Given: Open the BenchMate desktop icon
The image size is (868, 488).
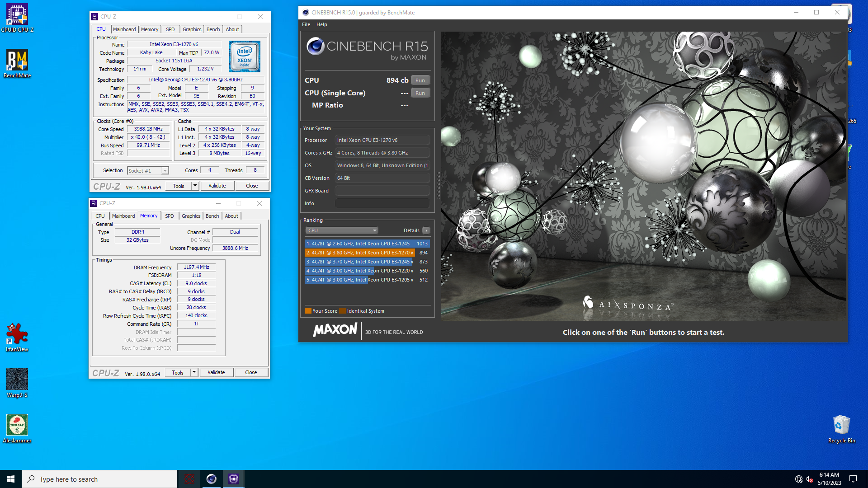Looking at the screenshot, I should 17,64.
